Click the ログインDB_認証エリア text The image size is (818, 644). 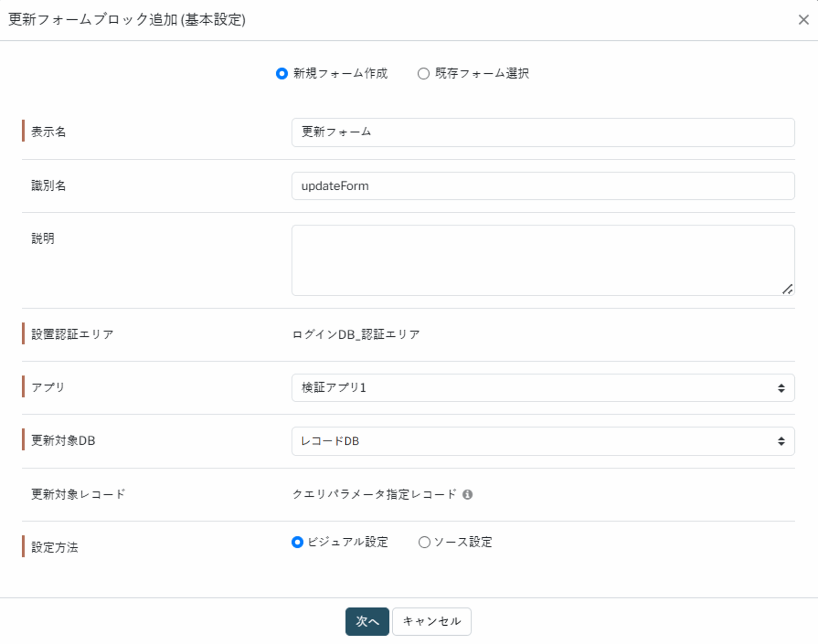(356, 334)
